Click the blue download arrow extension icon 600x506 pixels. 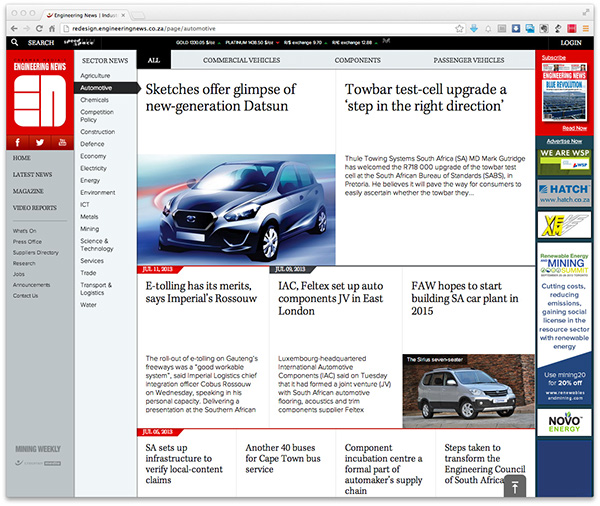tap(474, 28)
